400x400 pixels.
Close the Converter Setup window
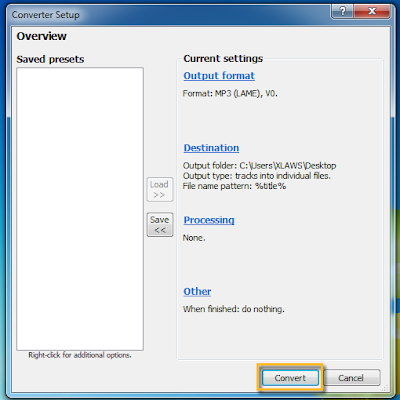(x=372, y=11)
